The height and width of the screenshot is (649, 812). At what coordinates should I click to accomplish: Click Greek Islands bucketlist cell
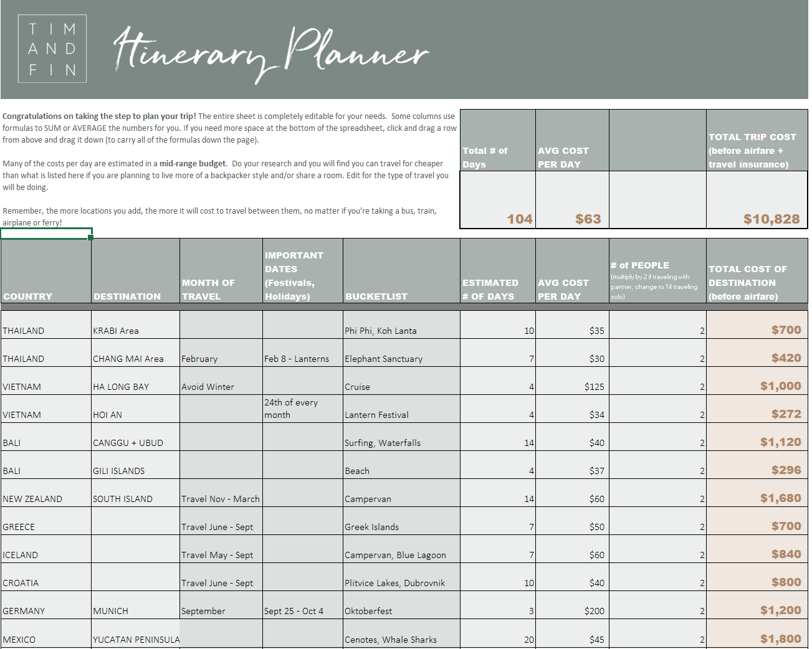point(401,521)
